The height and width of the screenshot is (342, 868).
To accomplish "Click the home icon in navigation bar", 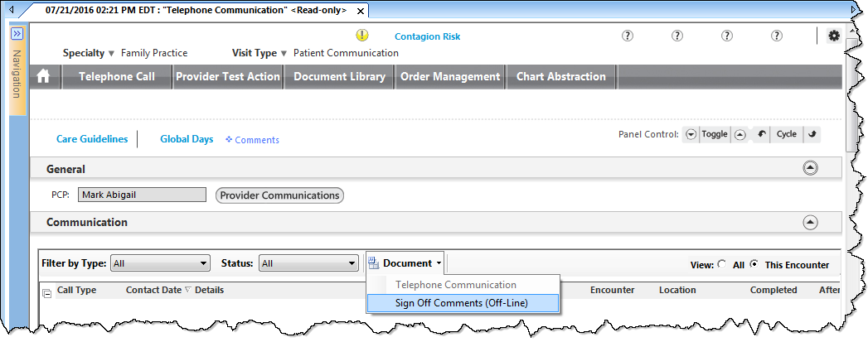I will click(x=43, y=77).
